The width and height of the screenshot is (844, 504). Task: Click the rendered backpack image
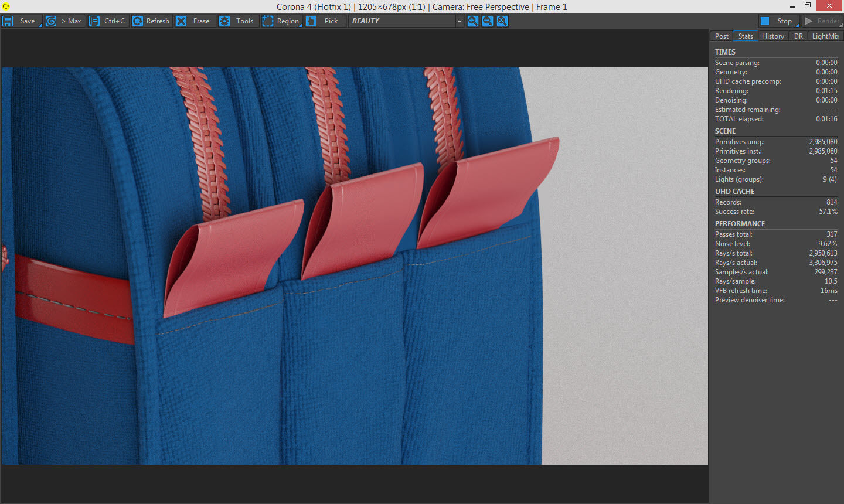(355, 266)
